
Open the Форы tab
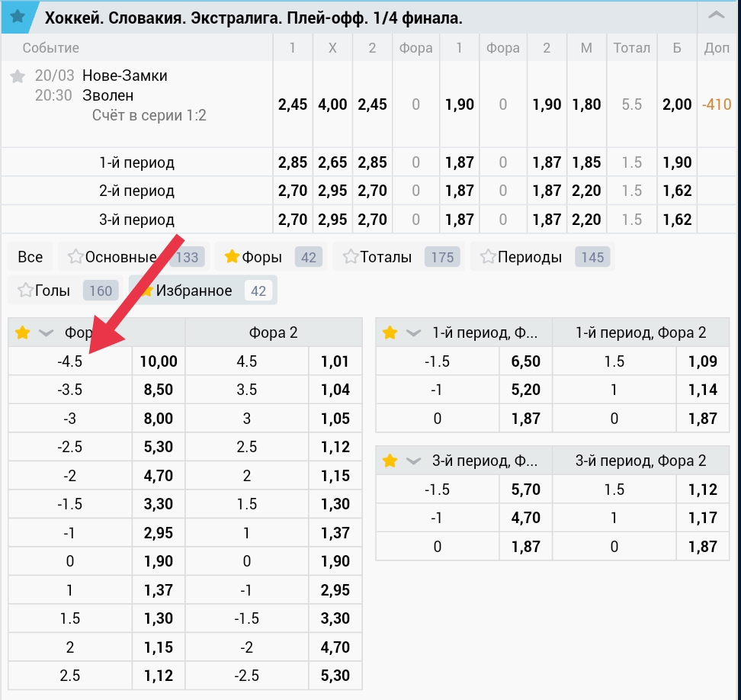261,257
